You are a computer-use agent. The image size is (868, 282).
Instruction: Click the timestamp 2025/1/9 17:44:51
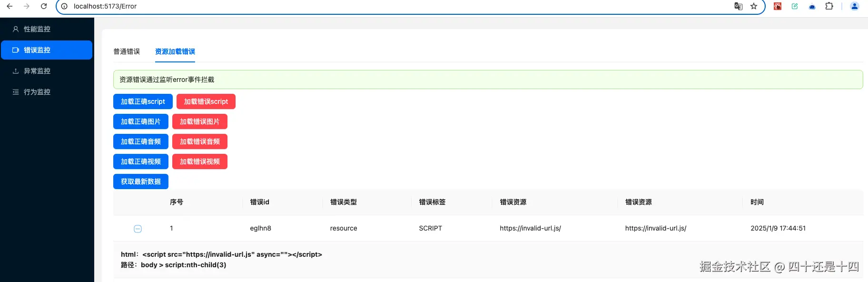[x=779, y=228]
